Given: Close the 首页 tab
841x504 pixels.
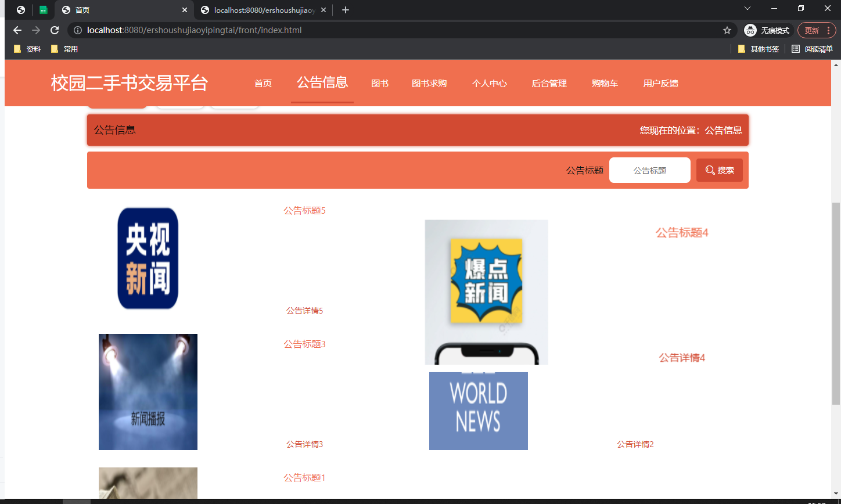Looking at the screenshot, I should pos(185,10).
